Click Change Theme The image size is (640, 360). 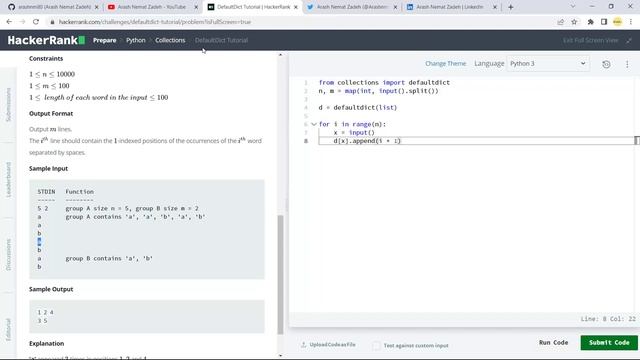(445, 64)
